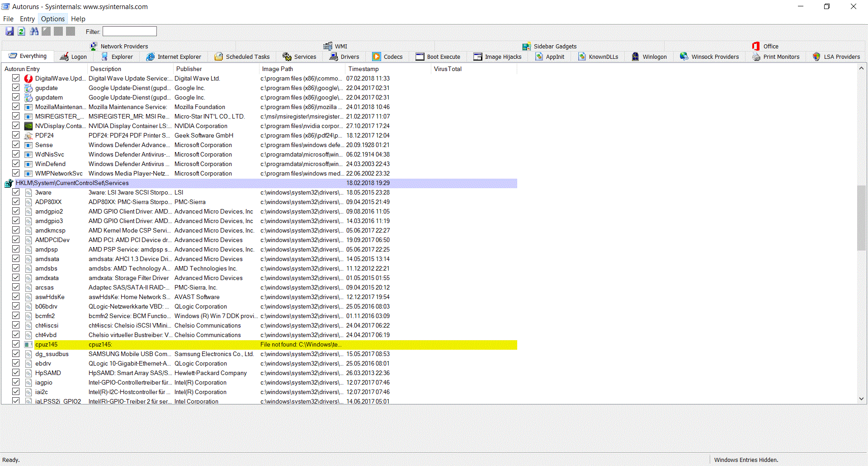Uncheck the ADP80XX driver entry
The image size is (868, 466).
(x=16, y=202)
